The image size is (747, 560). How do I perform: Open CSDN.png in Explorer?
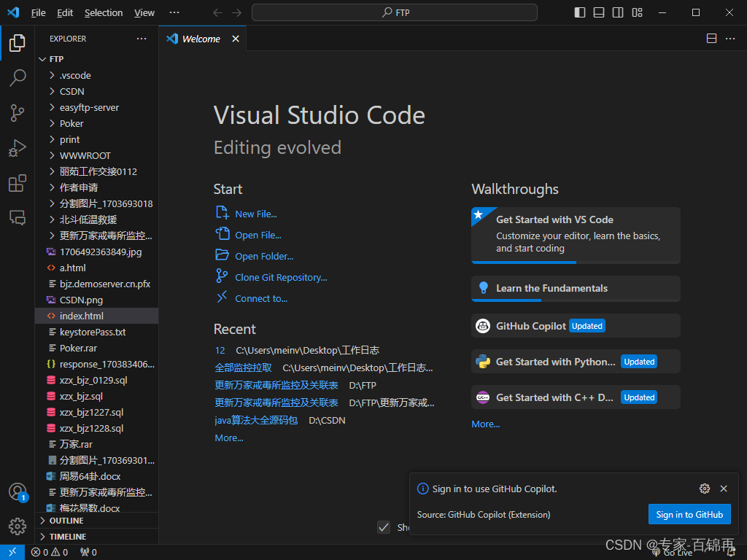click(x=97, y=300)
